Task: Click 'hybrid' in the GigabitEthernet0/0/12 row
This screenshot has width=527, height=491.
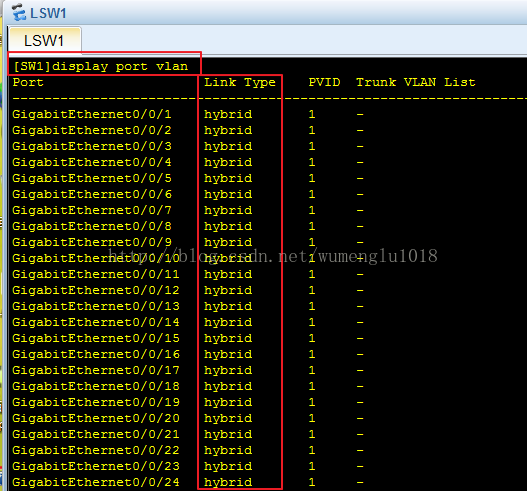Action: point(228,290)
